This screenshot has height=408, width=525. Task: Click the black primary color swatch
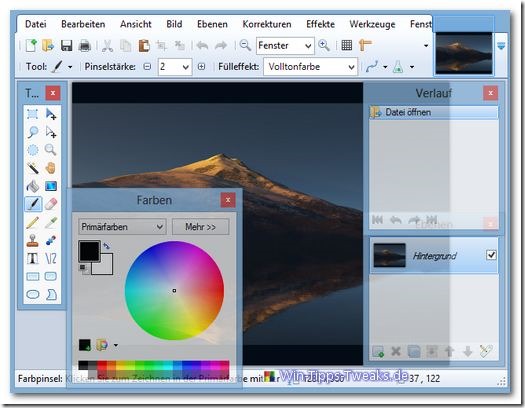89,251
